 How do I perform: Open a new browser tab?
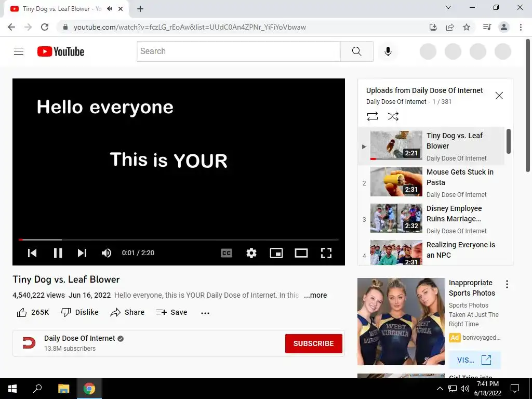[140, 9]
